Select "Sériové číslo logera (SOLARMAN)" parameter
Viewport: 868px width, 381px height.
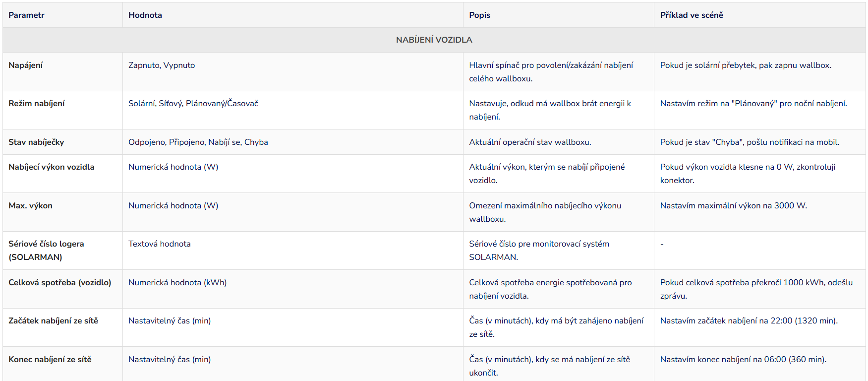(x=46, y=251)
